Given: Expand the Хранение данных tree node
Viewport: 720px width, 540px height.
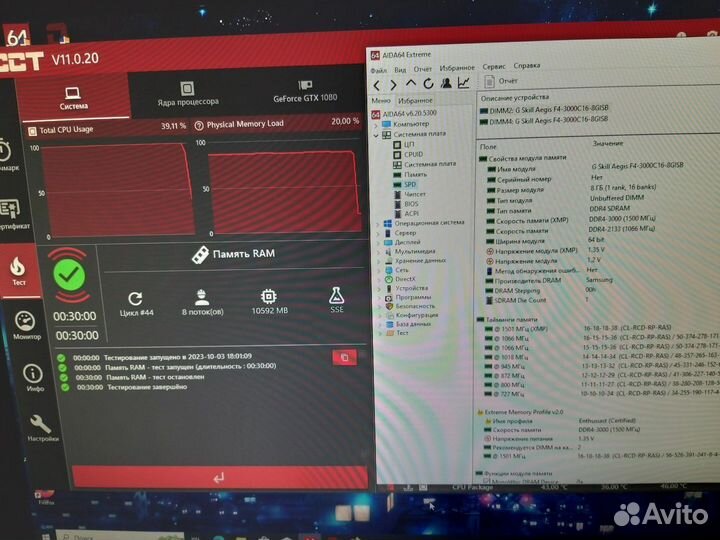Looking at the screenshot, I should coord(379,262).
